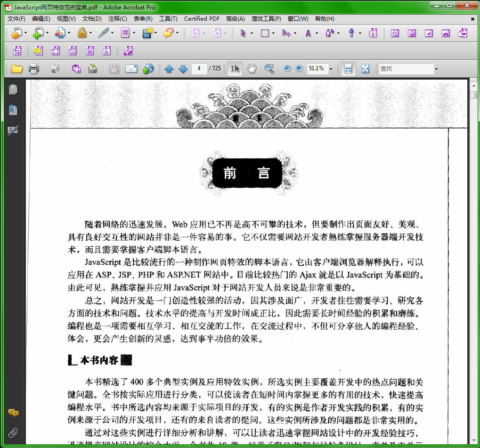Show the Pages panel in sidebar
This screenshot has height=448, width=480.
(13, 90)
